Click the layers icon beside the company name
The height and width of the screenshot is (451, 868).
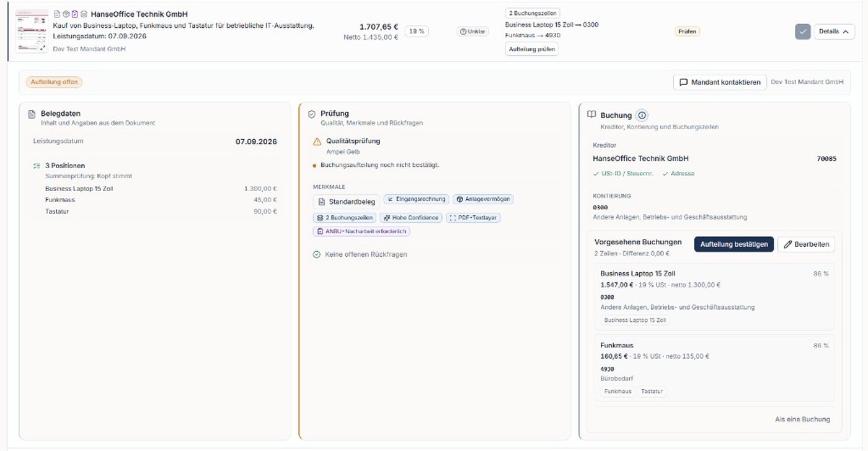(x=84, y=14)
